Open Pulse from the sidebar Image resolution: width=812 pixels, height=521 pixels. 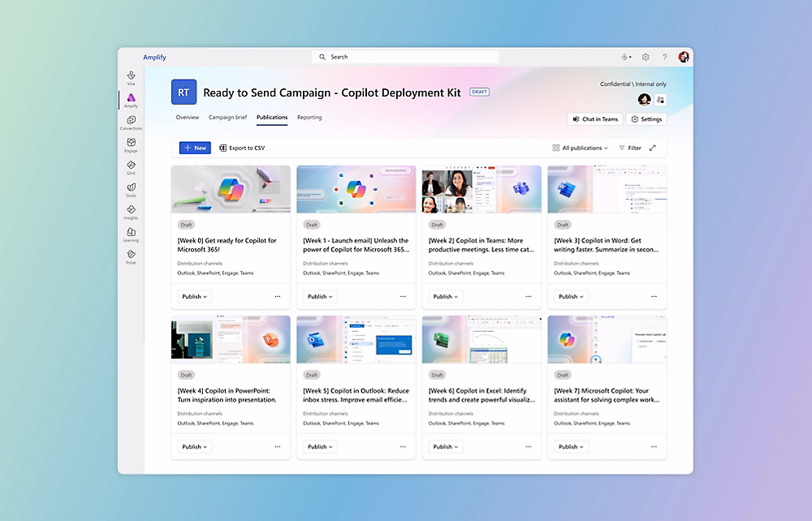pos(131,256)
